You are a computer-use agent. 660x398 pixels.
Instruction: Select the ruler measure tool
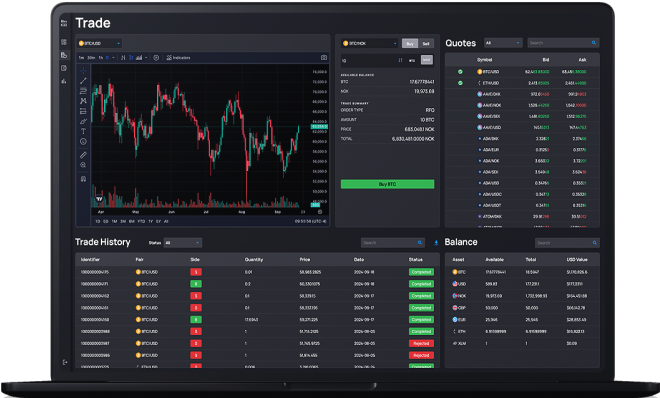(83, 155)
